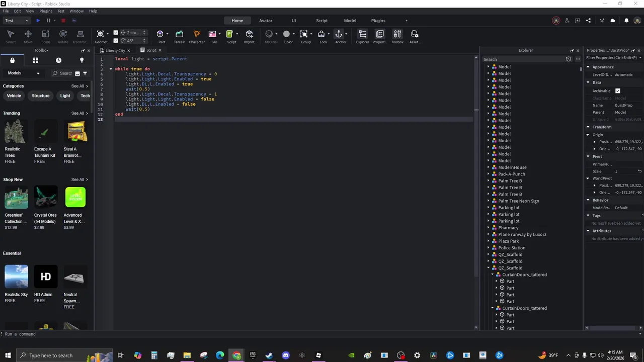Select the Vehicle category chip
The width and height of the screenshot is (644, 362).
point(14,96)
